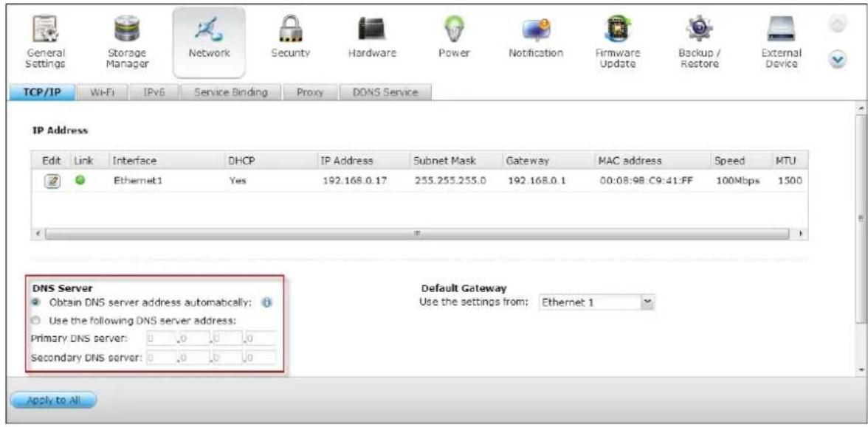
Task: Click last octet of Primary DNS server
Action: click(262, 339)
